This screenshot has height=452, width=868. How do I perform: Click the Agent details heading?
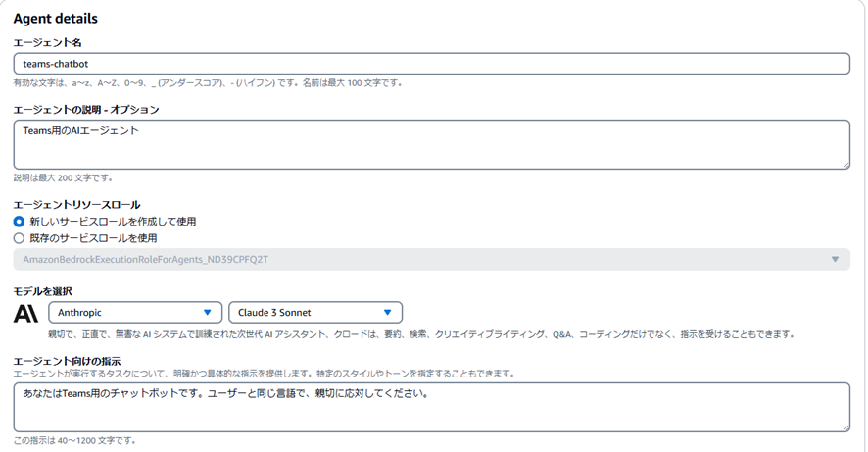pos(56,19)
